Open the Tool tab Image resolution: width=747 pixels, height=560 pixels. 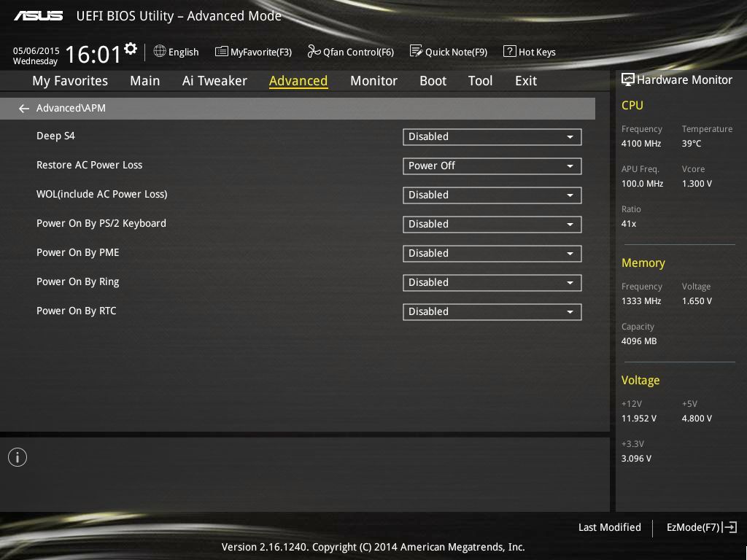480,81
